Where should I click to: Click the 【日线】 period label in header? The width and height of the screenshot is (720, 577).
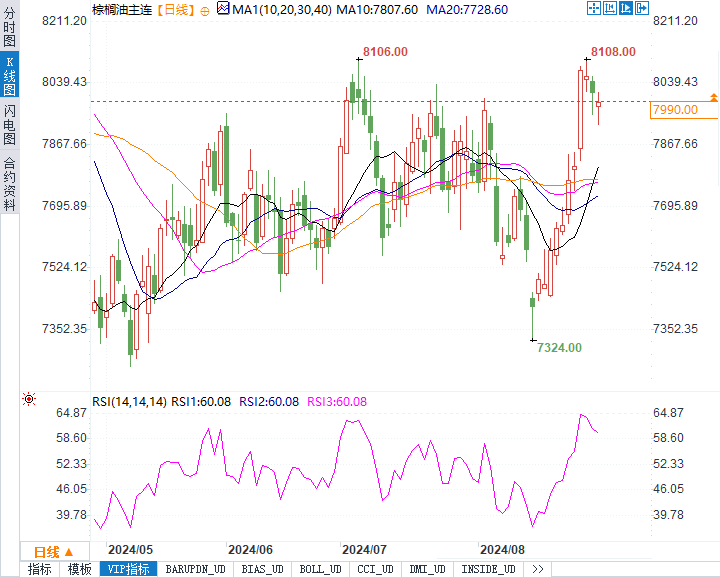pyautogui.click(x=175, y=10)
